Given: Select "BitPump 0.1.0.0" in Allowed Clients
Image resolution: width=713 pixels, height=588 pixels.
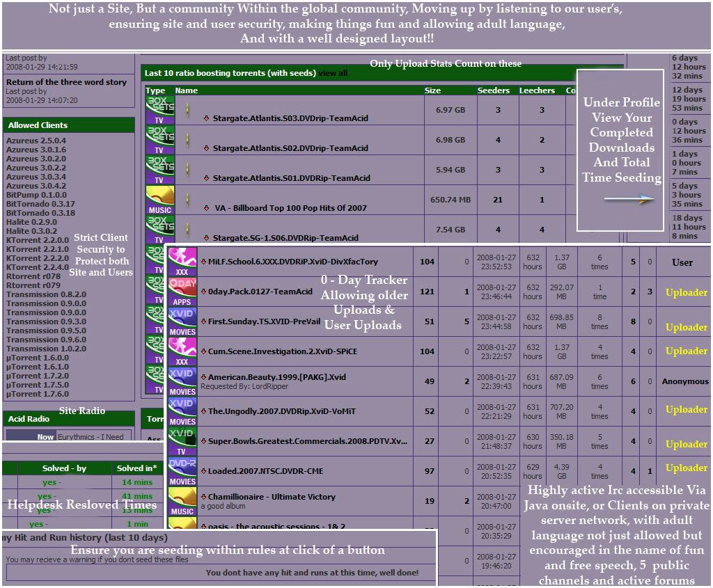Looking at the screenshot, I should (x=36, y=195).
